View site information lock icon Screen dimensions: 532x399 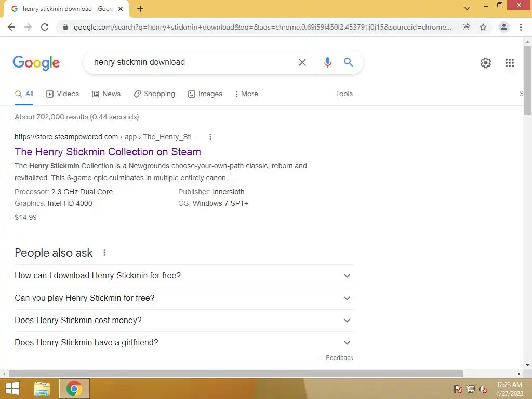pyautogui.click(x=65, y=27)
